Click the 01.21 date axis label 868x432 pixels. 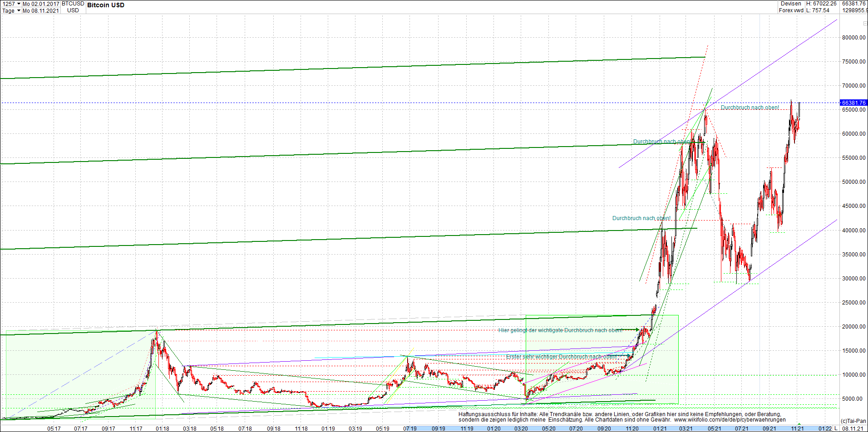(660, 428)
